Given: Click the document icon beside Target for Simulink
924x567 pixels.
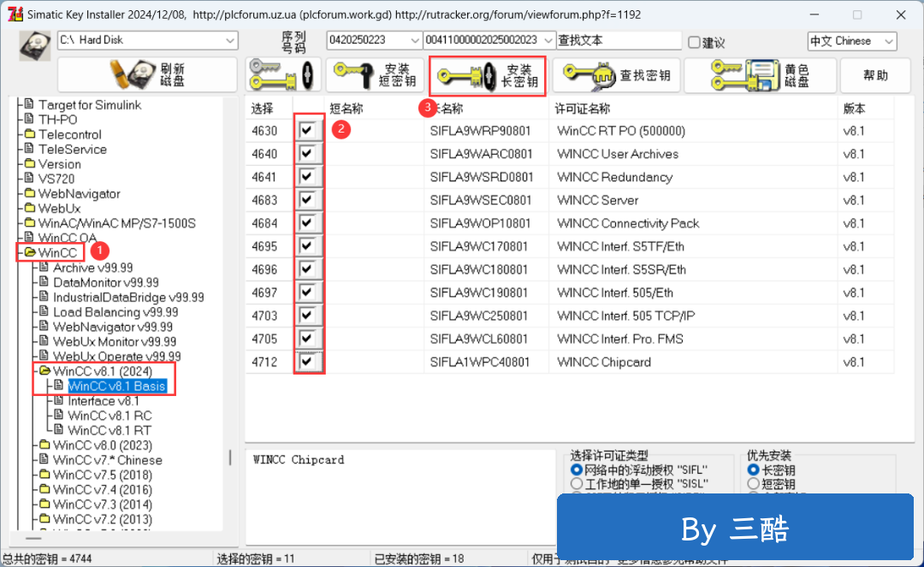Looking at the screenshot, I should (x=29, y=104).
